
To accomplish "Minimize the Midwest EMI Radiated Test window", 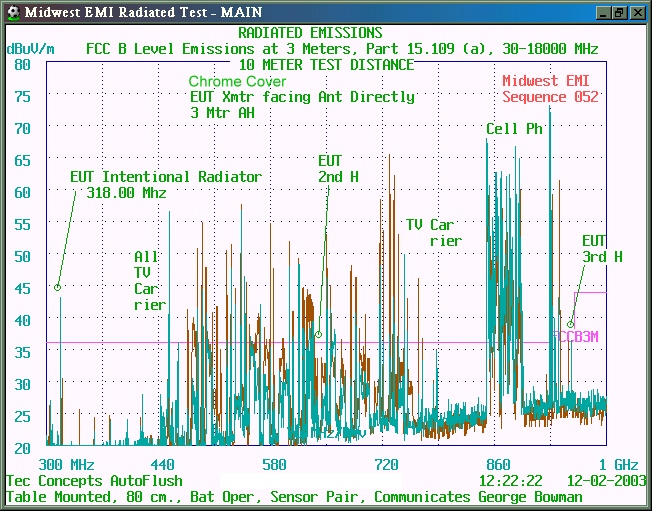I will click(x=602, y=12).
